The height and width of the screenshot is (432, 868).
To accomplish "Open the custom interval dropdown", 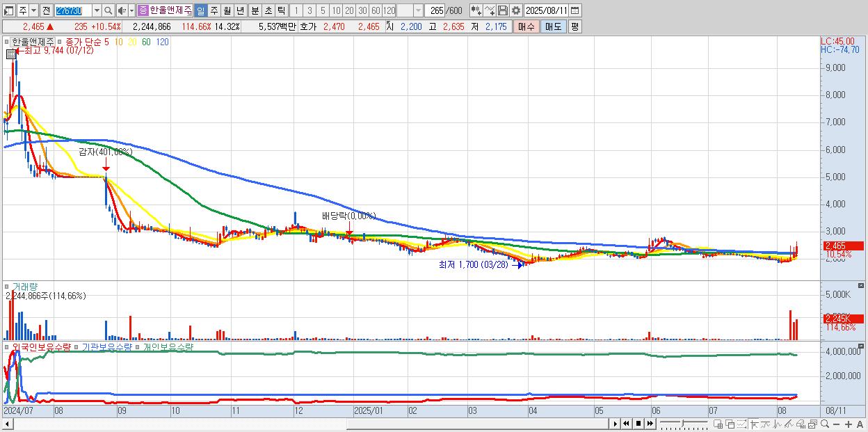I will click(418, 10).
